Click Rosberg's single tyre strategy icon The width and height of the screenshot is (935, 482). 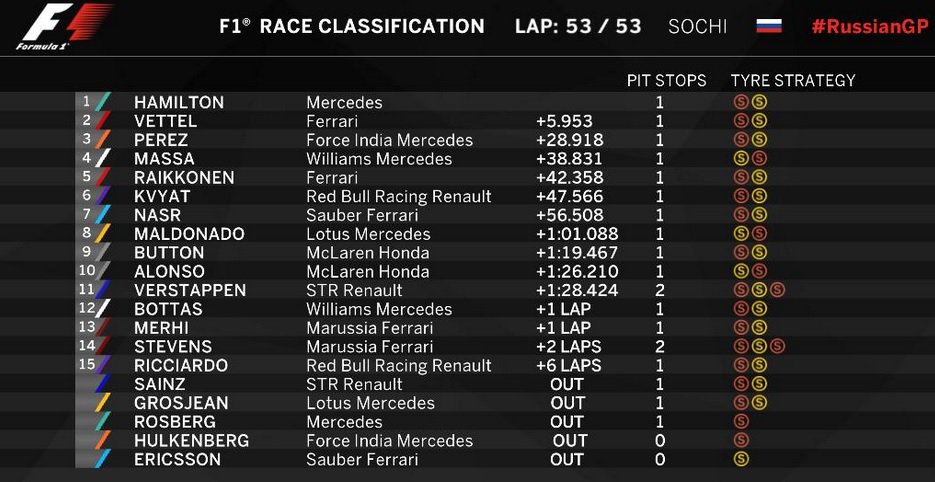(x=741, y=421)
